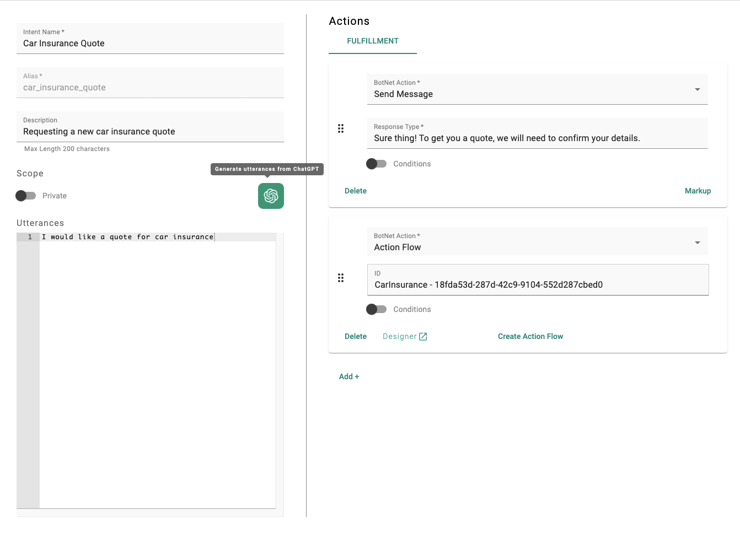740x560 pixels.
Task: Switch to the FULFILLMENT tab
Action: [373, 41]
